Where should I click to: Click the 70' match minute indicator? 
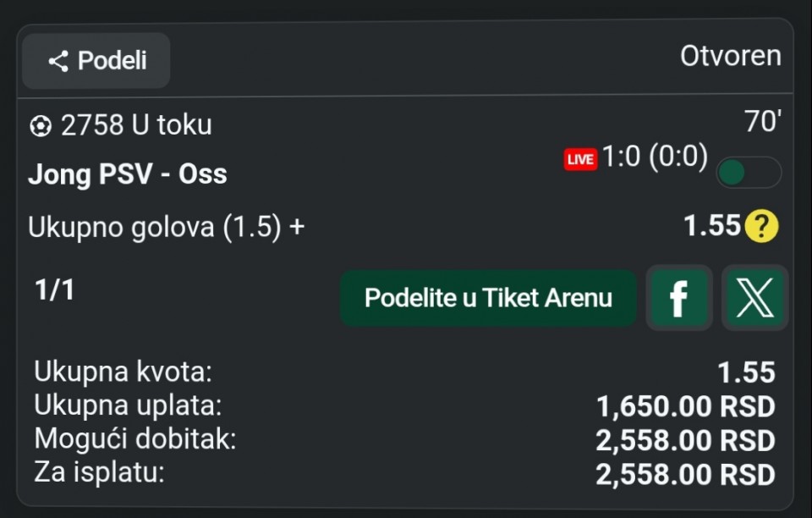[x=762, y=123]
